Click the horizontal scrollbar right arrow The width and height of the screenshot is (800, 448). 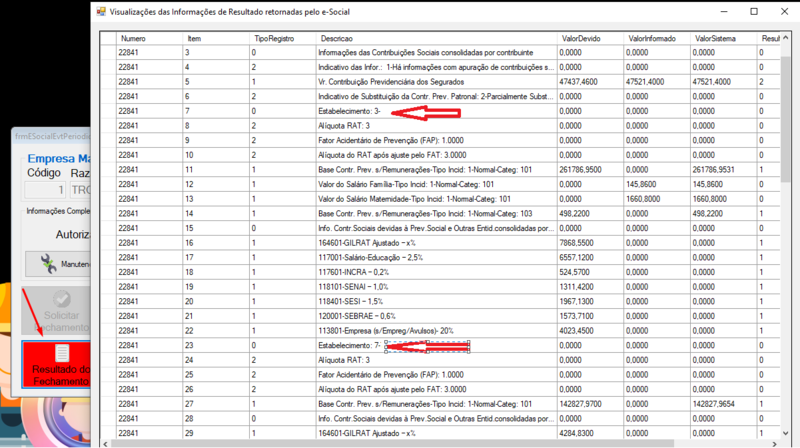[x=774, y=443]
